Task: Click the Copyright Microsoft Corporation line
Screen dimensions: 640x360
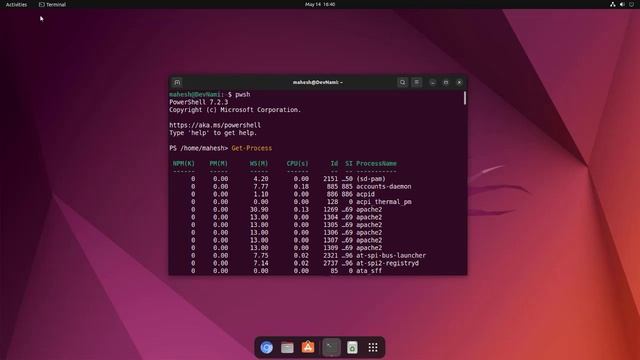Action: [x=235, y=110]
